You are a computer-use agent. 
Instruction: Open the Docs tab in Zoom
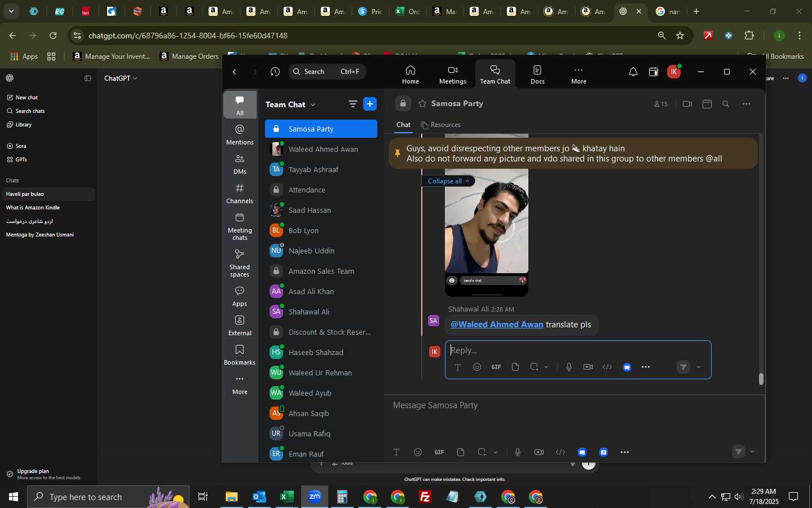(x=537, y=75)
